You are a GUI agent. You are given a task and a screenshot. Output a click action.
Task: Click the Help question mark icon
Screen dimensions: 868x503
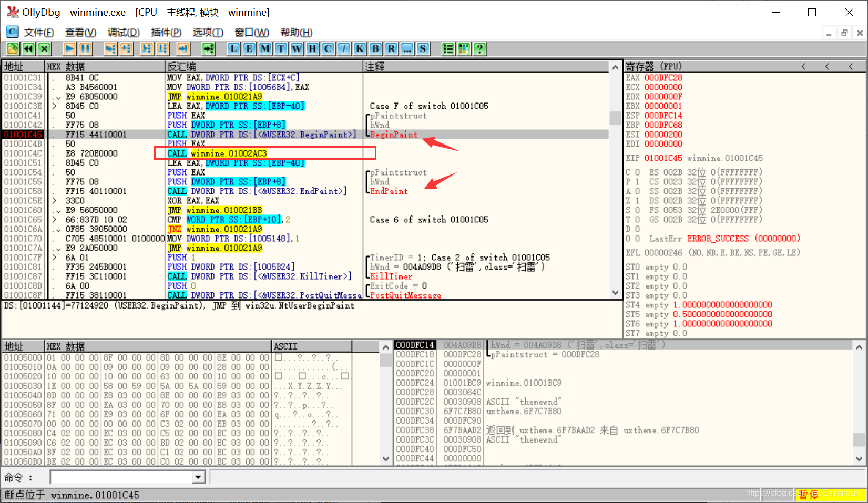pos(479,49)
